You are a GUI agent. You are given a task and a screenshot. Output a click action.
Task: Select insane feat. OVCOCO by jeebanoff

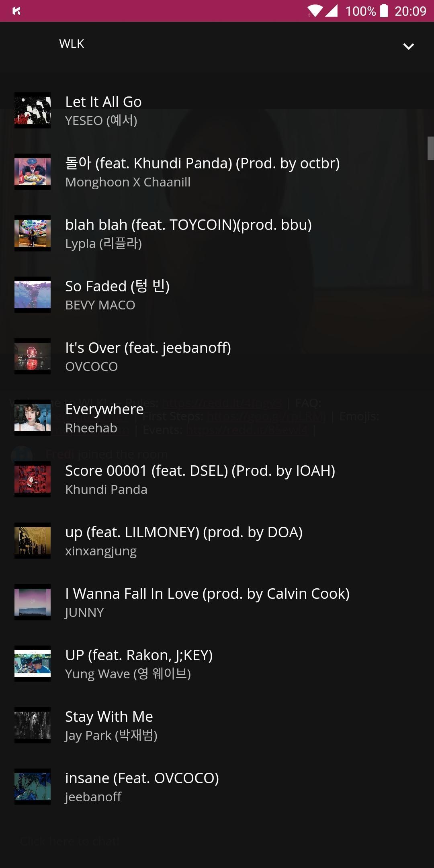click(x=217, y=786)
